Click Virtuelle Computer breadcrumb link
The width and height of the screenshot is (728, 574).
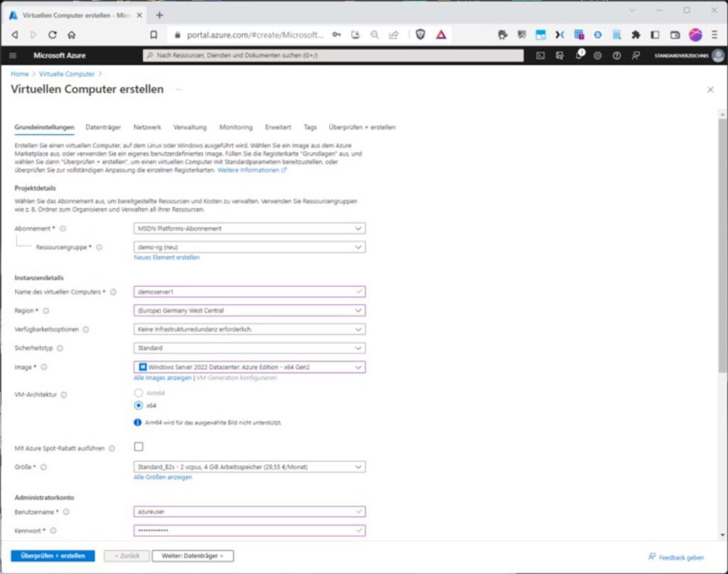pyautogui.click(x=67, y=75)
